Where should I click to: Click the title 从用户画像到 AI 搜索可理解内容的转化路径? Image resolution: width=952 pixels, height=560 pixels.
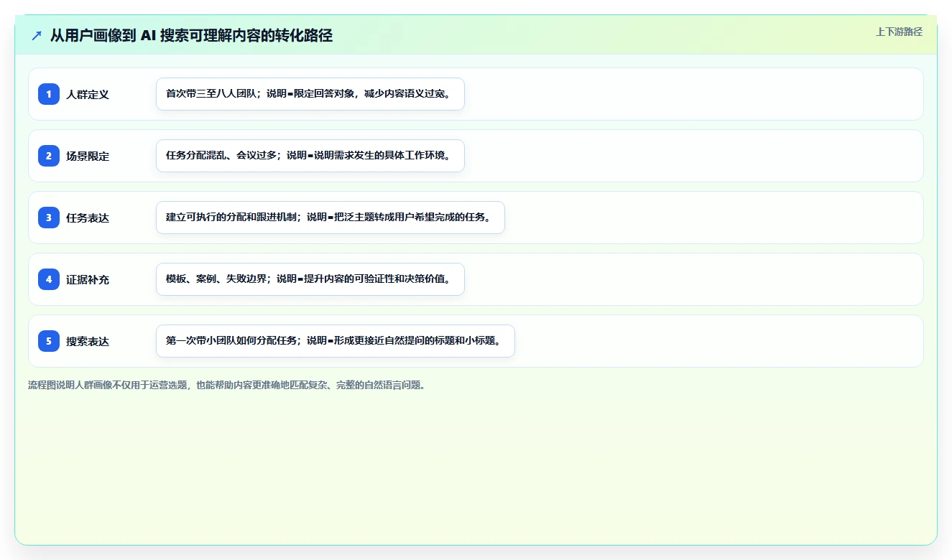(x=191, y=36)
